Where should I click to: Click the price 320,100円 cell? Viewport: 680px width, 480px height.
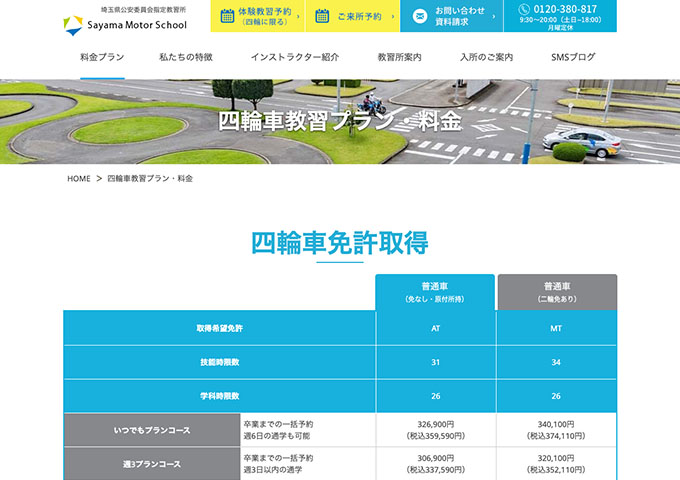pos(556,464)
